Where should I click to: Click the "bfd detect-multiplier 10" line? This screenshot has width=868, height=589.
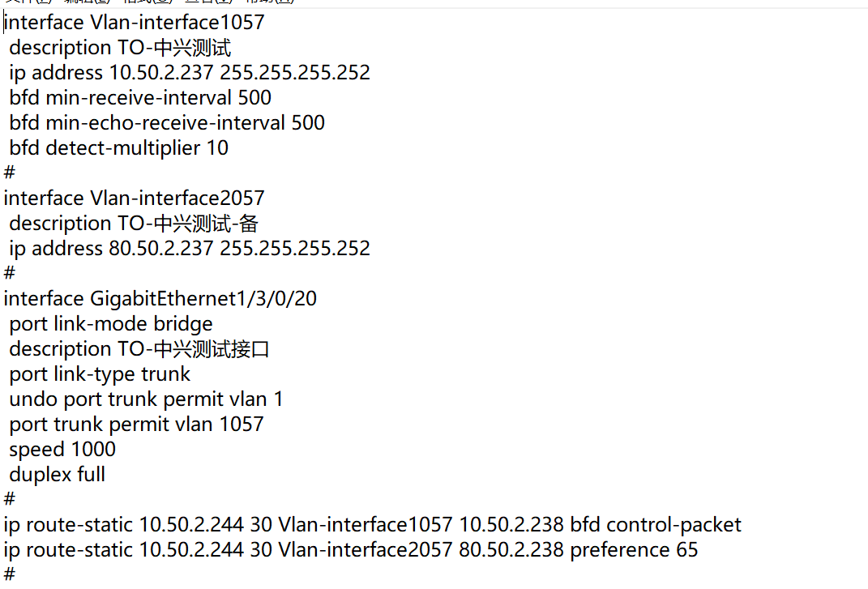click(x=119, y=148)
